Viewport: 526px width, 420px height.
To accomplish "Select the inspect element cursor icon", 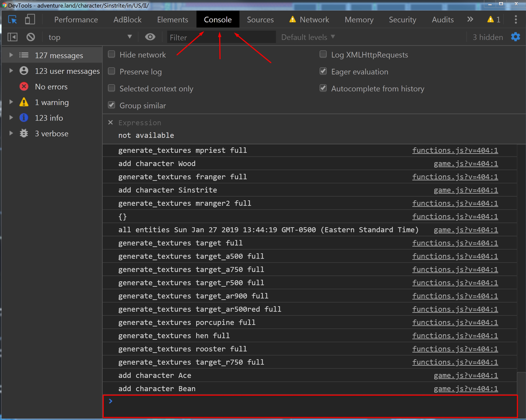I will [12, 20].
